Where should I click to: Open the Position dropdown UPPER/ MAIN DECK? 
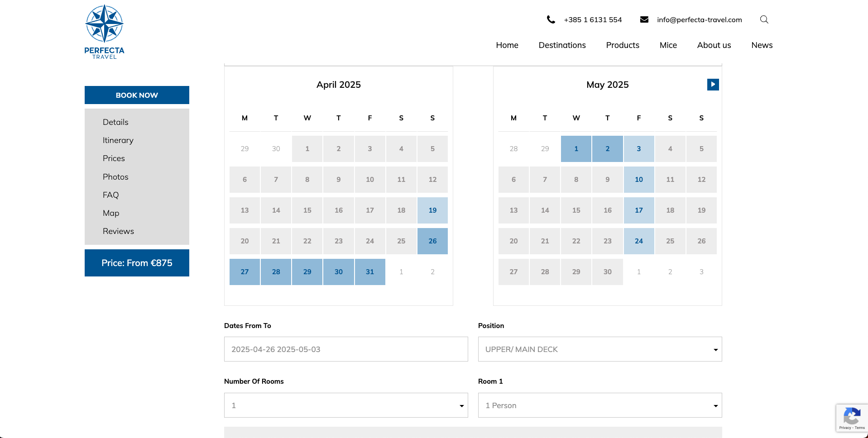(600, 349)
